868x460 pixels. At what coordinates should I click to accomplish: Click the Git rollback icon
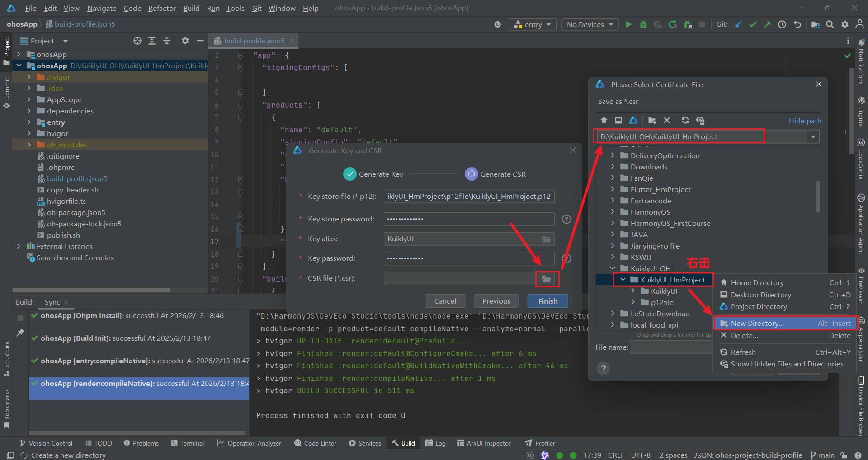tap(797, 24)
